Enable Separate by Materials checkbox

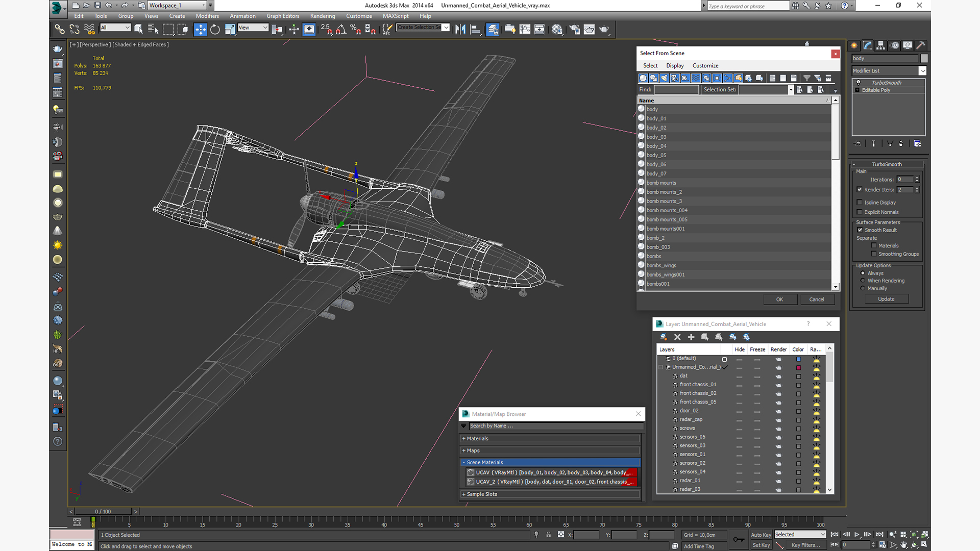pos(874,246)
